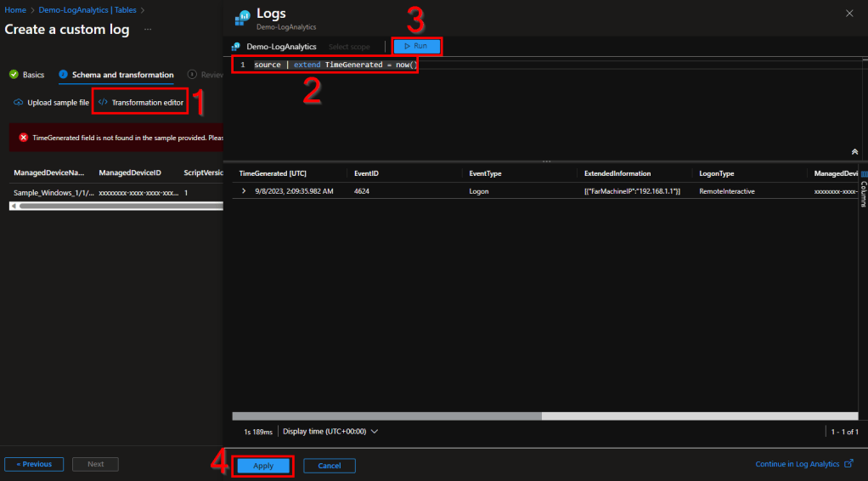Click the ManagedDeviceNa... sample column header
This screenshot has width=868, height=481.
[x=48, y=173]
